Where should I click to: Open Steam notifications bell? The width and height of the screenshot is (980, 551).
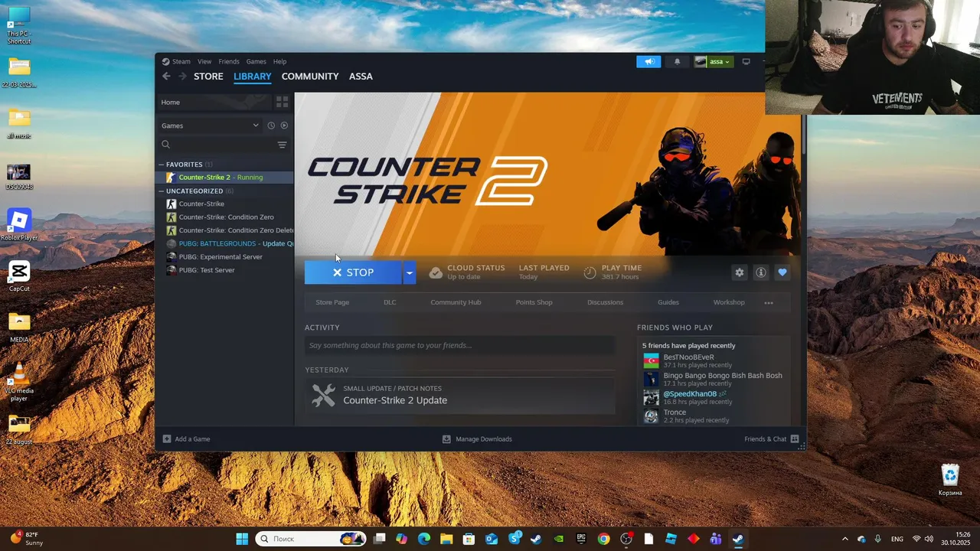point(677,62)
